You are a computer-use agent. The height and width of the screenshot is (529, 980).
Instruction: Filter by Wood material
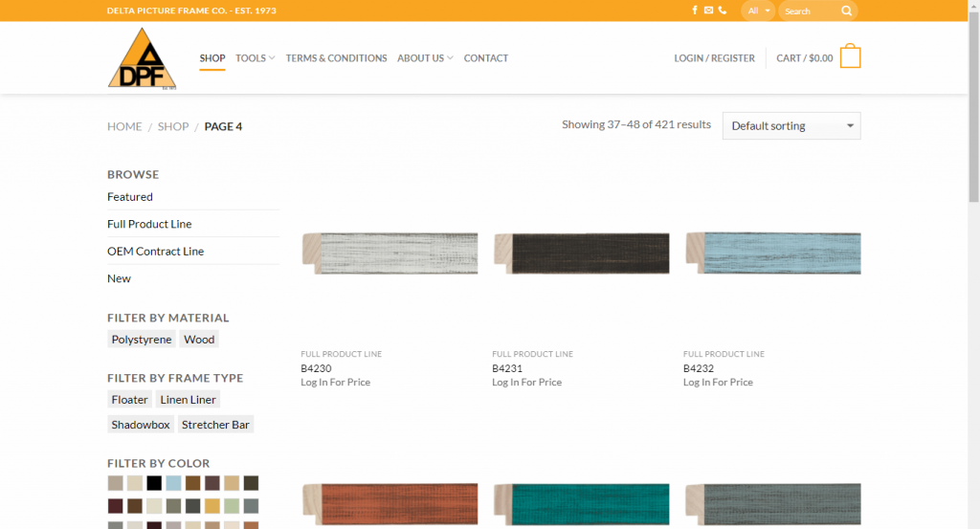(199, 340)
